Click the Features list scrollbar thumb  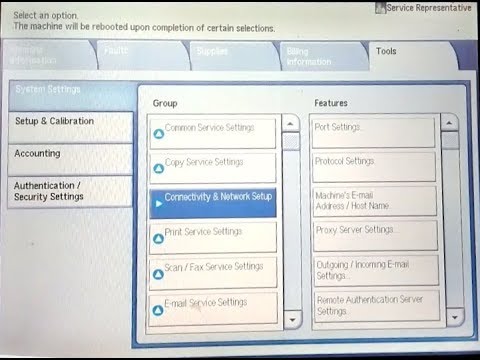coord(450,140)
